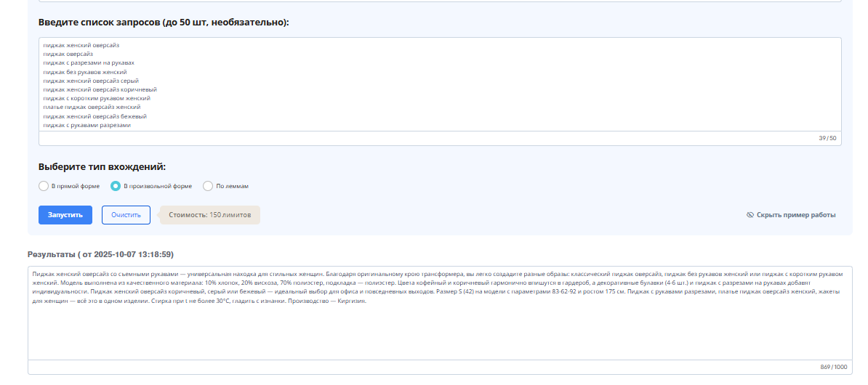
Task: Click the 869/1000 character counter
Action: pyautogui.click(x=829, y=367)
